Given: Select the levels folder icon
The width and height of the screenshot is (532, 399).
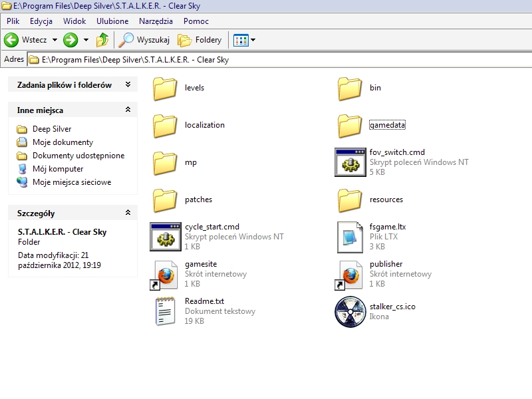Looking at the screenshot, I should coord(165,88).
